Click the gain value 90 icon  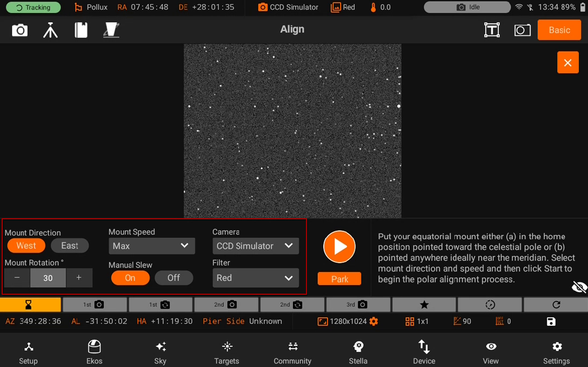tap(457, 321)
